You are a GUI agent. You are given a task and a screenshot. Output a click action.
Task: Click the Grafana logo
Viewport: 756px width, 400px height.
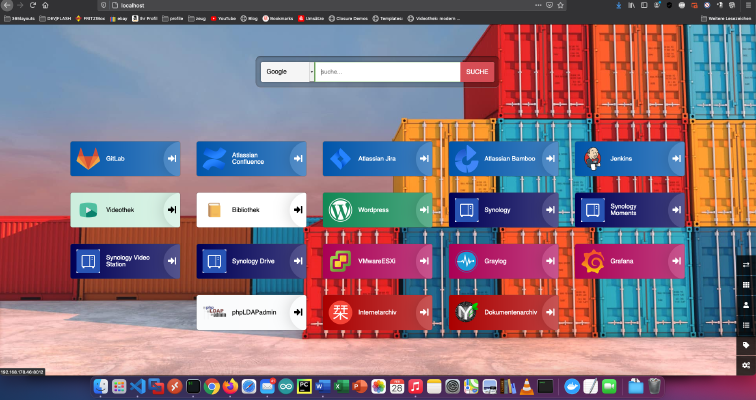pos(593,261)
